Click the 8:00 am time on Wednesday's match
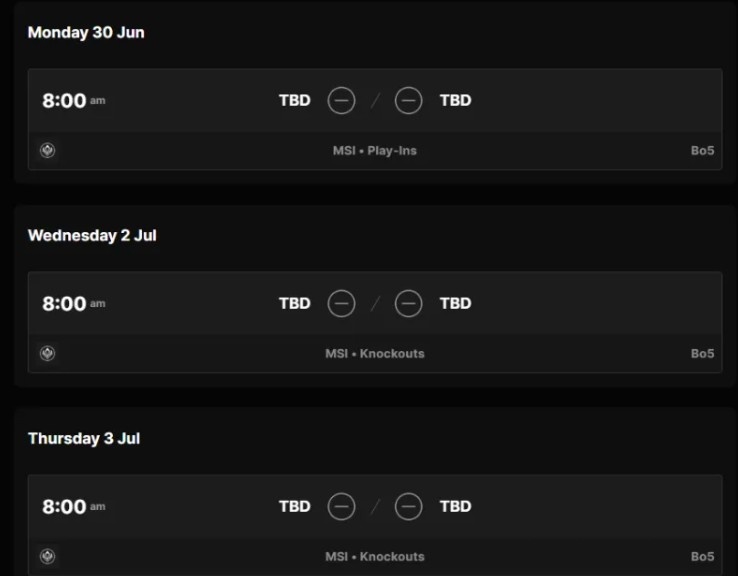The image size is (738, 576). coord(73,303)
